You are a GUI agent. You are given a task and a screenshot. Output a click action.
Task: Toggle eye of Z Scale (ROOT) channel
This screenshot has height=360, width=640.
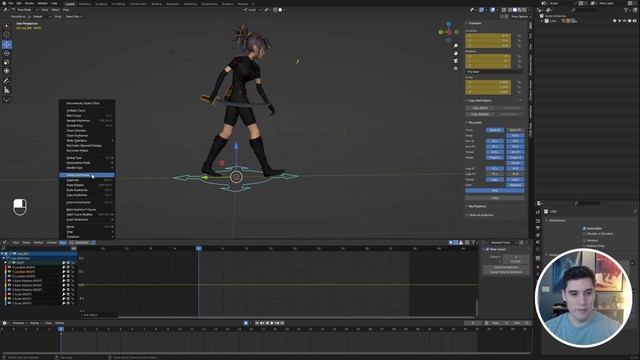coord(9,303)
